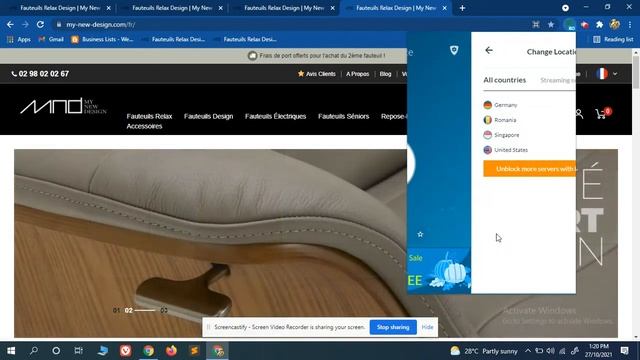Click the MND My New Design logo
The height and width of the screenshot is (360, 640).
click(x=63, y=106)
